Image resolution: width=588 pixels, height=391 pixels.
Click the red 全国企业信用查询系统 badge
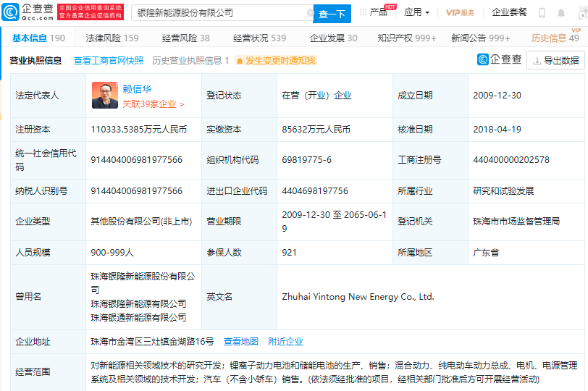point(91,12)
